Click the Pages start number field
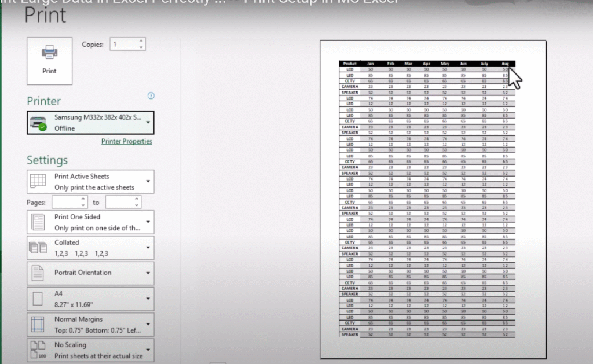Viewport: 593px width, 364px height. tap(65, 202)
